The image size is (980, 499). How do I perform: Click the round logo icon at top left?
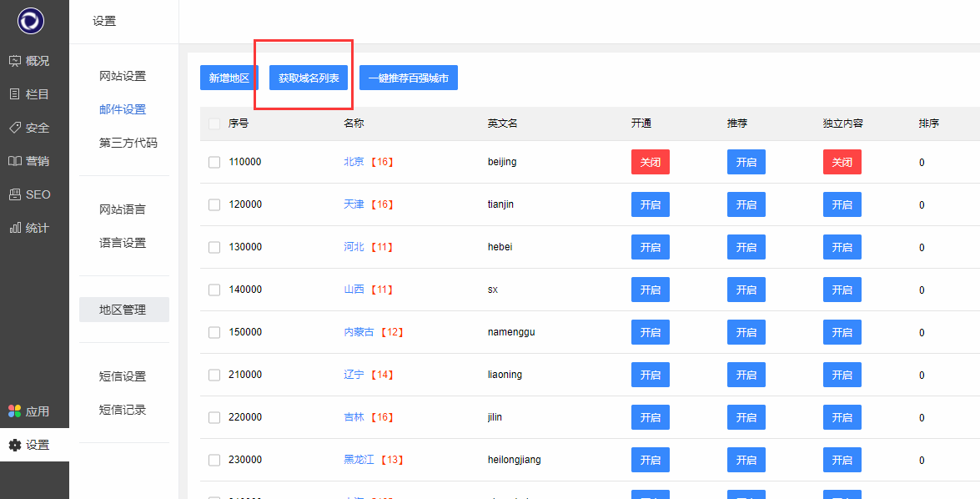pyautogui.click(x=31, y=21)
